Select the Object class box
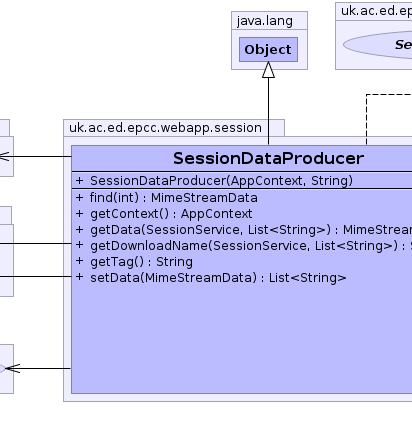 pyautogui.click(x=268, y=49)
